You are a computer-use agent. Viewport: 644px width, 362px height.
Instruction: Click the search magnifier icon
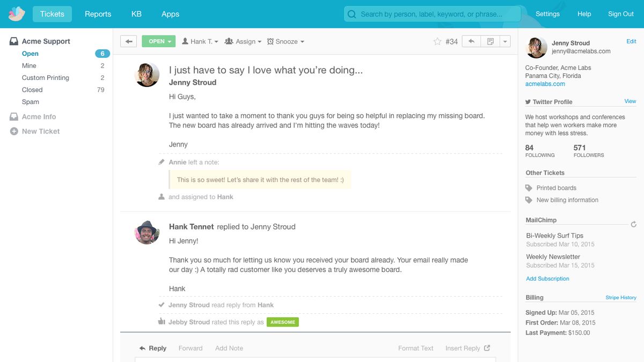[351, 14]
